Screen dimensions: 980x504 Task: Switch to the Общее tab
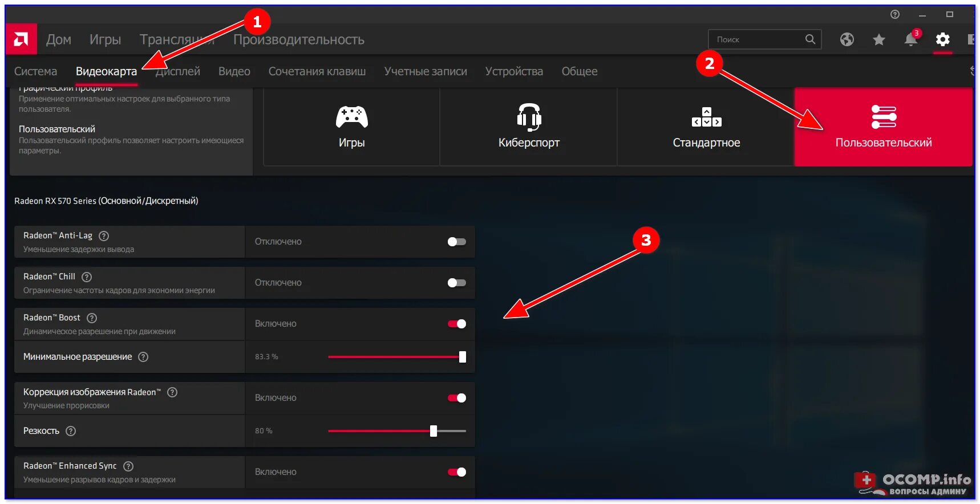click(x=580, y=71)
